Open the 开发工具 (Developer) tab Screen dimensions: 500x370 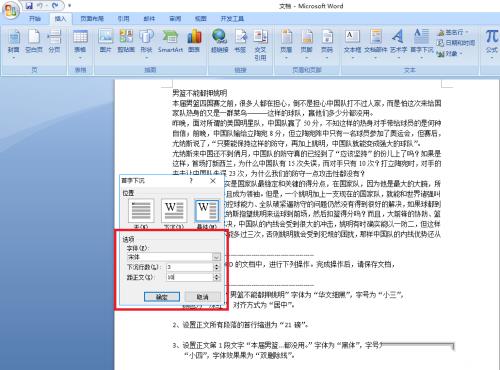click(x=232, y=19)
